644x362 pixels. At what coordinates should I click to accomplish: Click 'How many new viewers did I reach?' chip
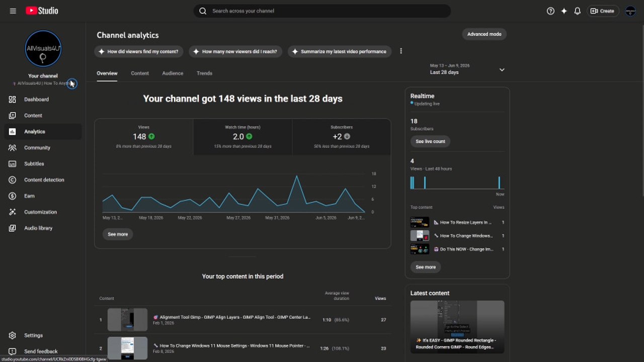[x=236, y=51]
